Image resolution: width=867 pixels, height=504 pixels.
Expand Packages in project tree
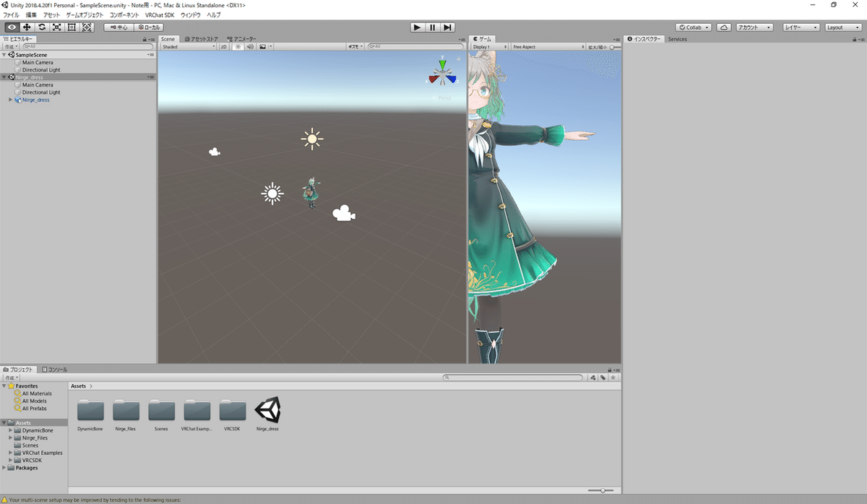(4, 468)
